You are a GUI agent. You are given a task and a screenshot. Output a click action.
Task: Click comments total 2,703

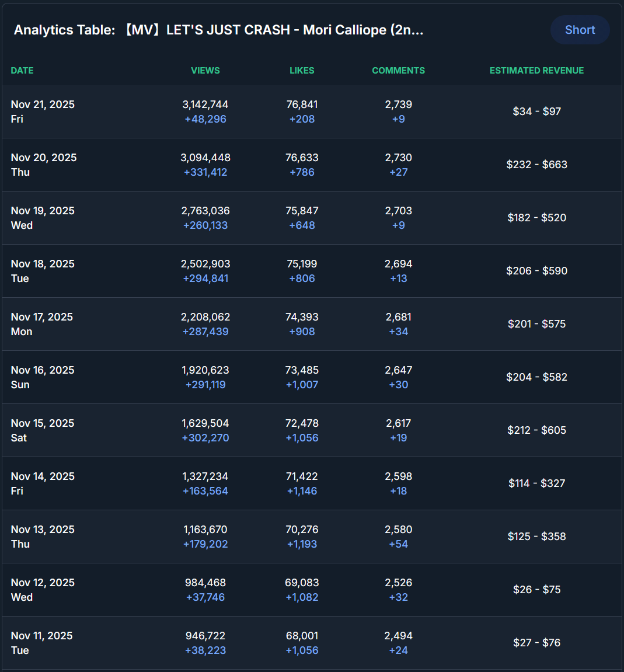(398, 211)
